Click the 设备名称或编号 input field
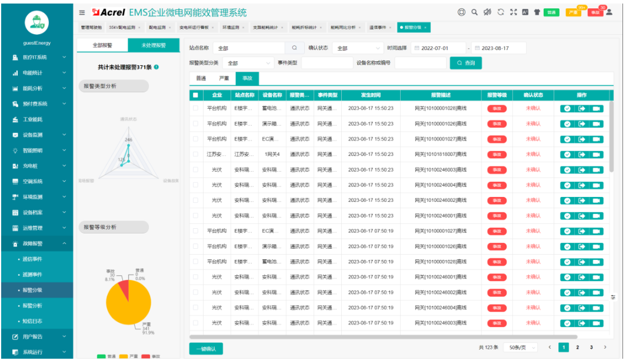 (x=421, y=63)
